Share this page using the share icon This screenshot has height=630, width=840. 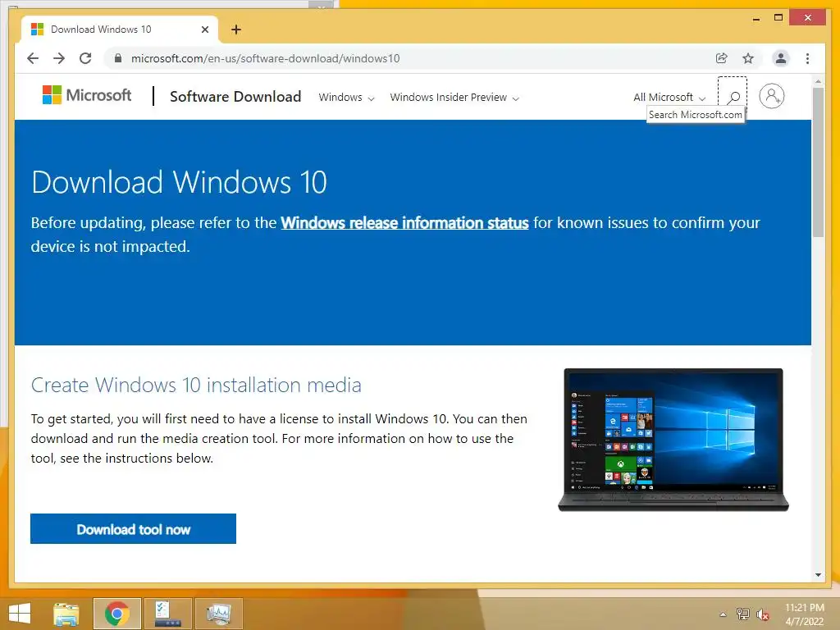(722, 58)
